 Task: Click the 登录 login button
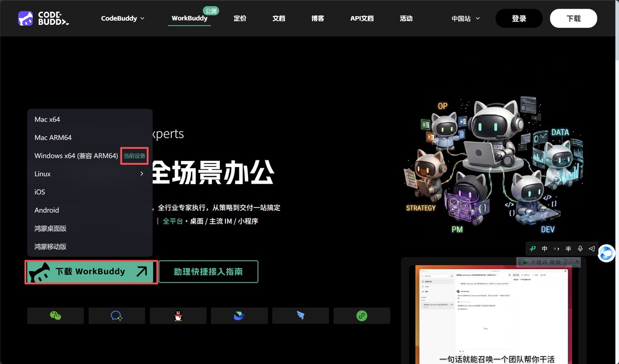(519, 18)
